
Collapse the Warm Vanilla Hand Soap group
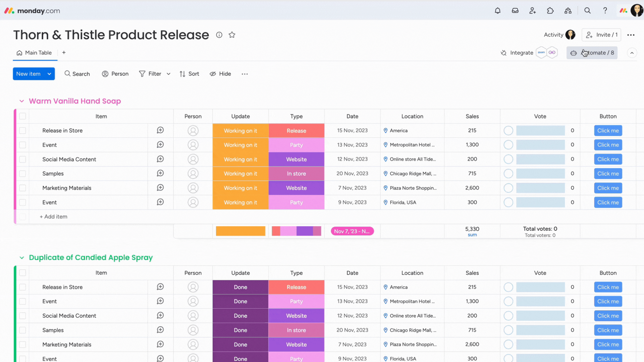(x=21, y=101)
